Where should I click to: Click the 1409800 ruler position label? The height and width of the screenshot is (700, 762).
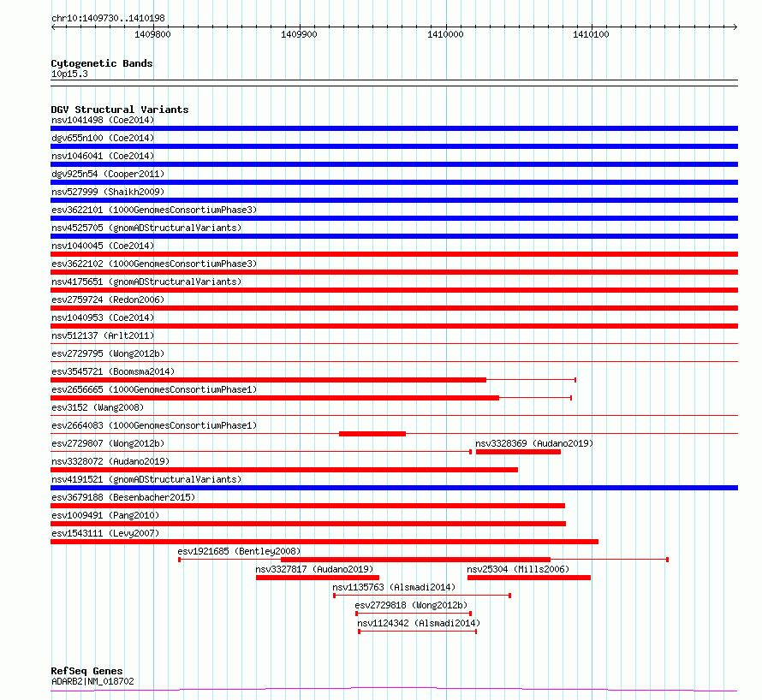[152, 34]
